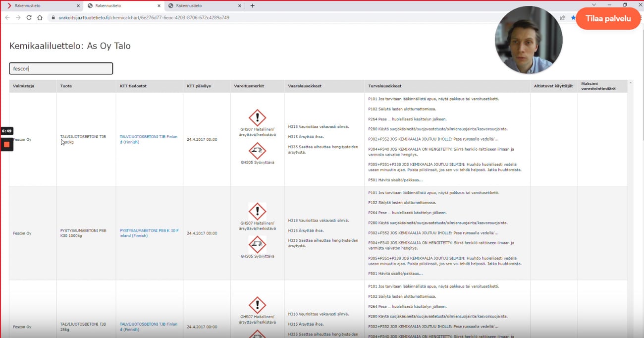Click the browser back arrow

(x=7, y=17)
